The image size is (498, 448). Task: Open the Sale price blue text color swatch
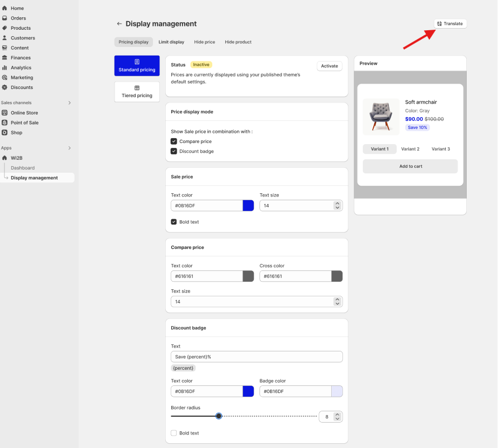pyautogui.click(x=248, y=206)
